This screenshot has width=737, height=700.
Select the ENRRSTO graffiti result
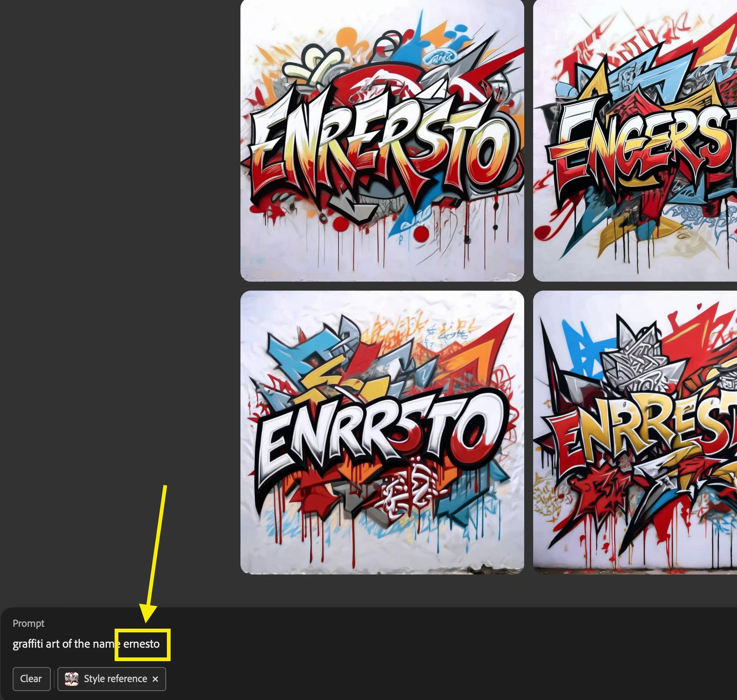click(x=382, y=432)
